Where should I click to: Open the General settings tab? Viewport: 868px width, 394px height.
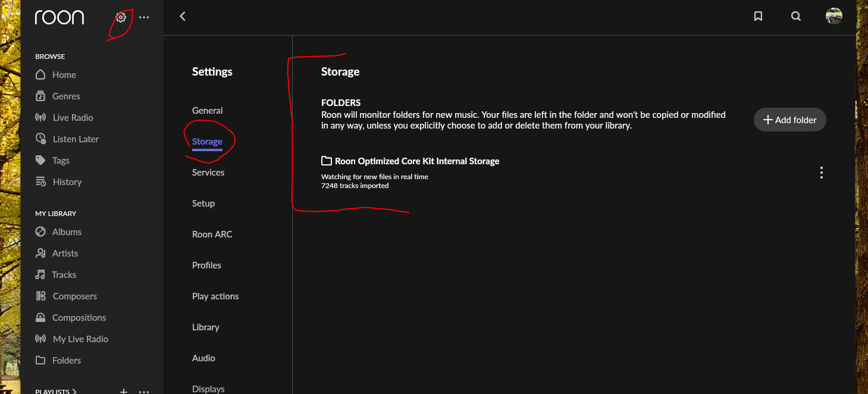[208, 111]
